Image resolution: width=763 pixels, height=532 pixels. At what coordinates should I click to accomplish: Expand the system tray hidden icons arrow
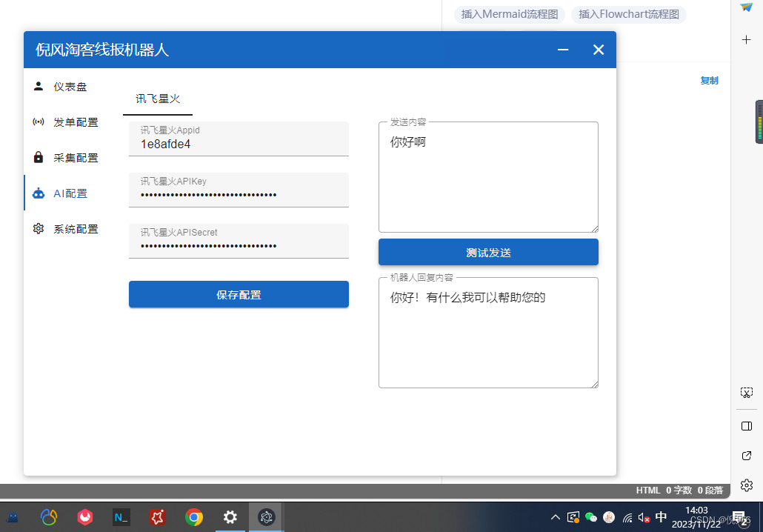556,517
